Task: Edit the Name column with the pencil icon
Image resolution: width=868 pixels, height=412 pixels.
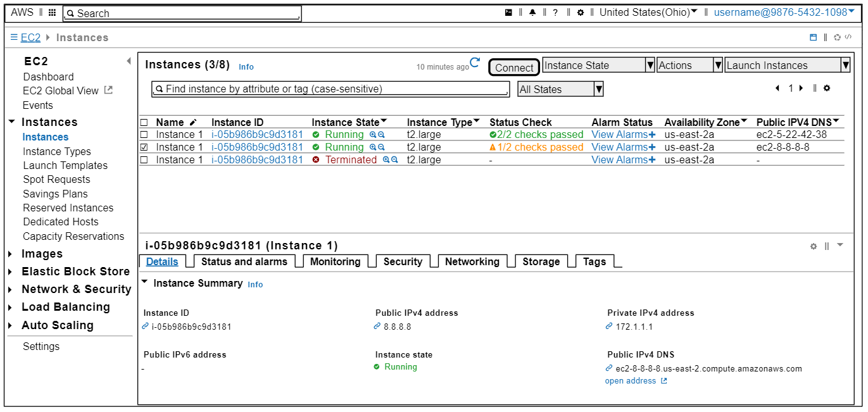Action: pyautogui.click(x=193, y=122)
